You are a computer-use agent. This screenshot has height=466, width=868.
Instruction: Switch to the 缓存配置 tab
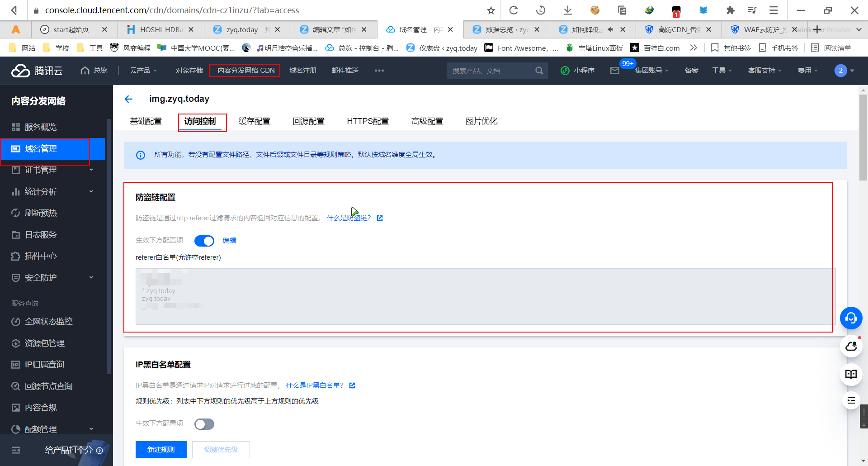click(255, 121)
